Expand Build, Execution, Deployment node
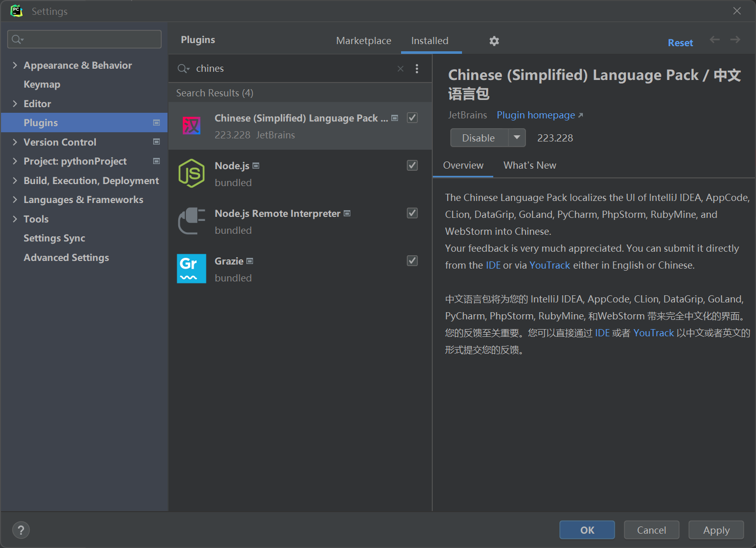 [x=15, y=180]
